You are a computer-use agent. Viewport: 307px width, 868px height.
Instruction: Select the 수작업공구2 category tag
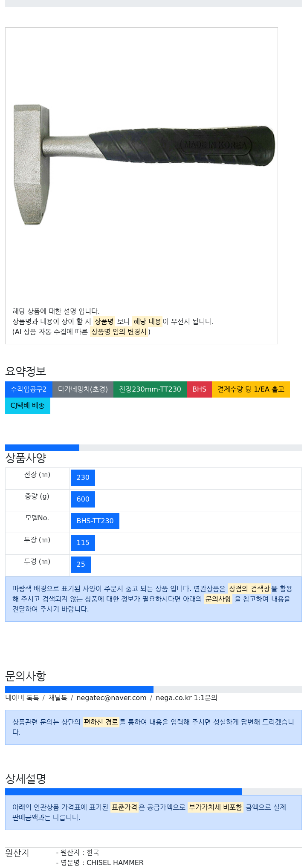[29, 389]
